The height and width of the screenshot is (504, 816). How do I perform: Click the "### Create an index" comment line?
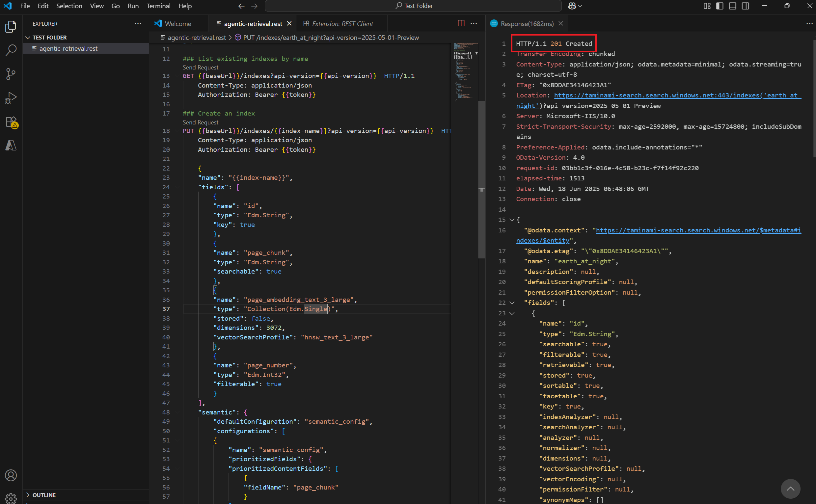[x=219, y=113]
